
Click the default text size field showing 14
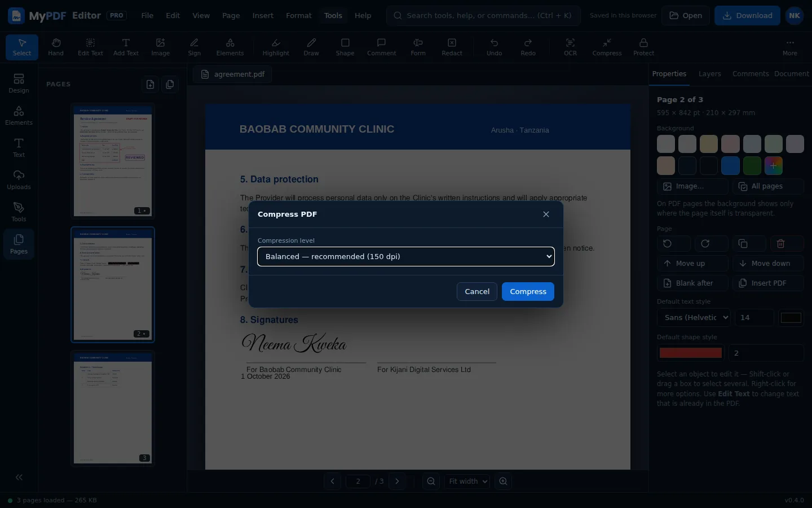tap(754, 318)
